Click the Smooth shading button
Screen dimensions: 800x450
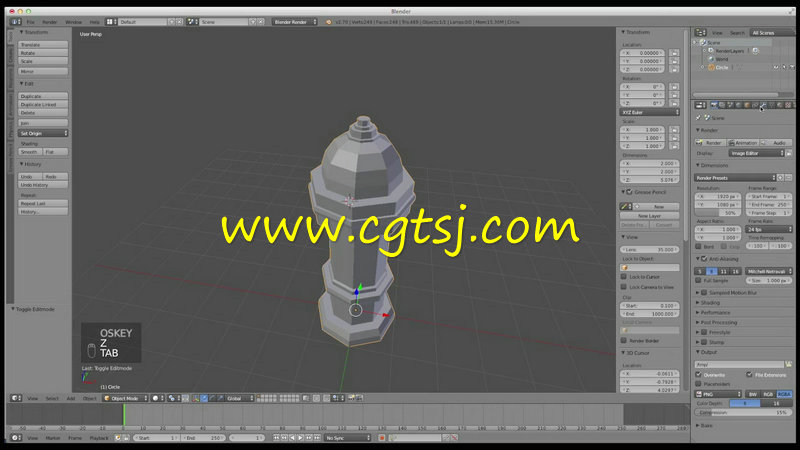pyautogui.click(x=30, y=152)
